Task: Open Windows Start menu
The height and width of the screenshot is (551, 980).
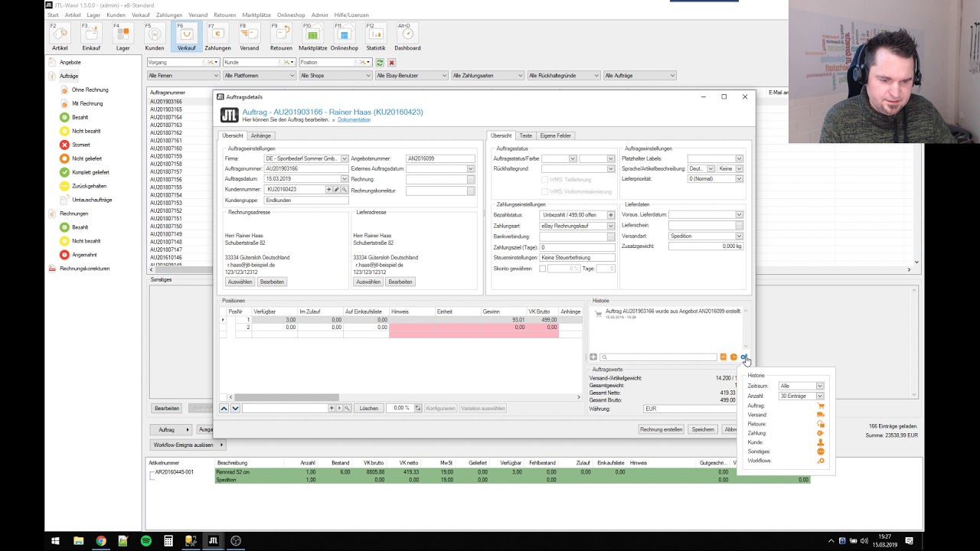Action: coord(55,541)
